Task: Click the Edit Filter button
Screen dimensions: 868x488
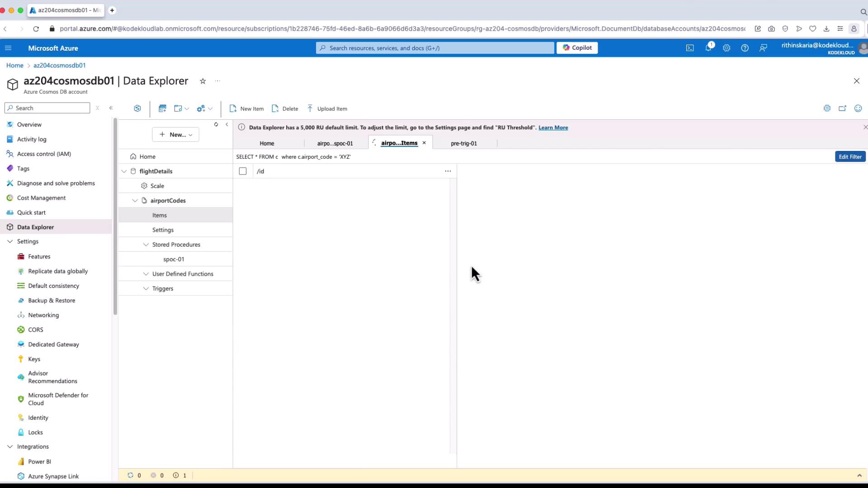Action: click(850, 157)
